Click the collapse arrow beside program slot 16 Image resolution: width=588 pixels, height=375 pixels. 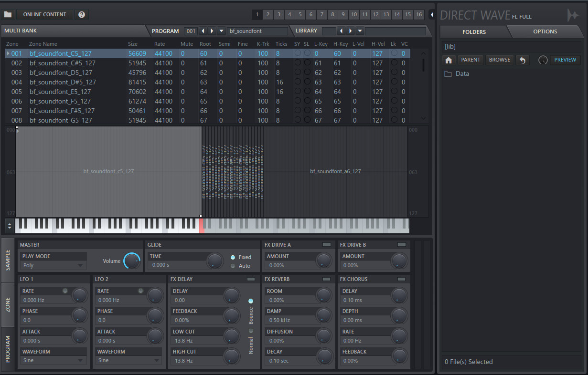click(x=432, y=14)
